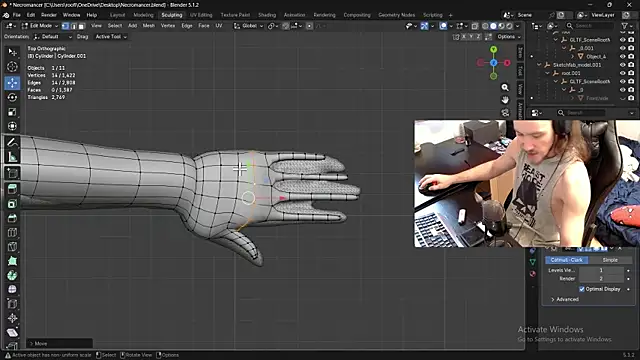Expand Object_4 in outliner
This screenshot has height=360, width=640.
click(572, 56)
